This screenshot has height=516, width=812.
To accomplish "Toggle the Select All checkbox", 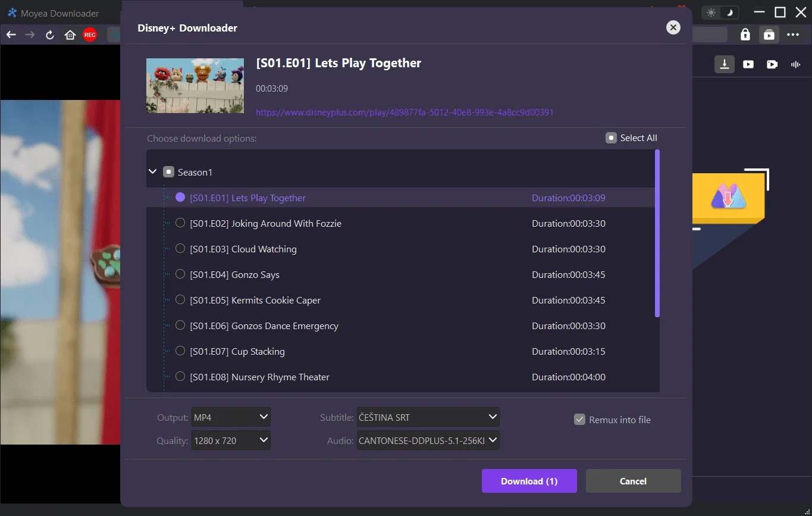I will pos(611,138).
